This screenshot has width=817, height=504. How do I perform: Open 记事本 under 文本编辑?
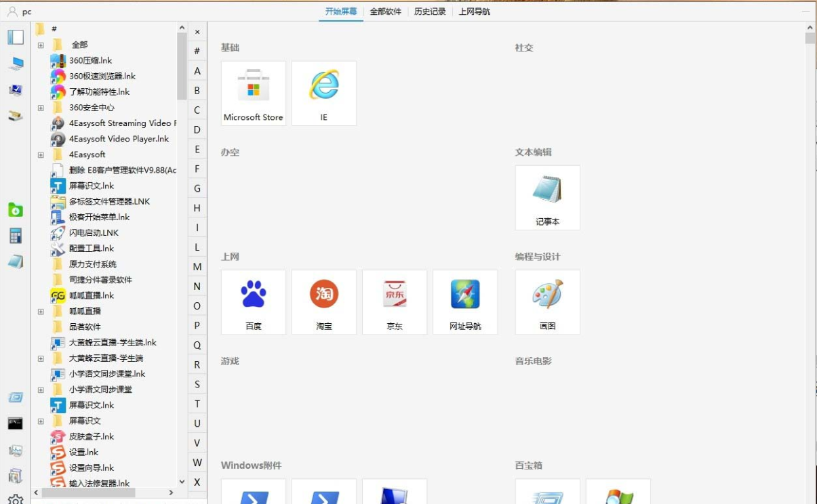pos(547,197)
